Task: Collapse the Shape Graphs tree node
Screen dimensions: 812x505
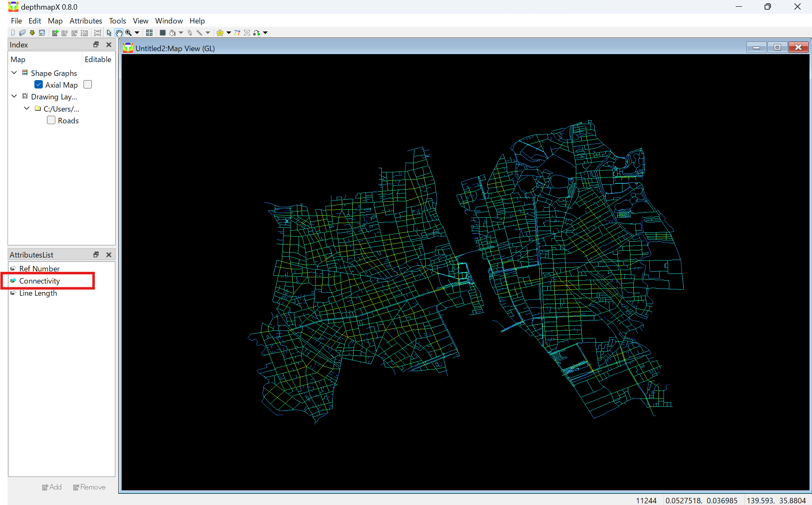Action: [x=14, y=73]
